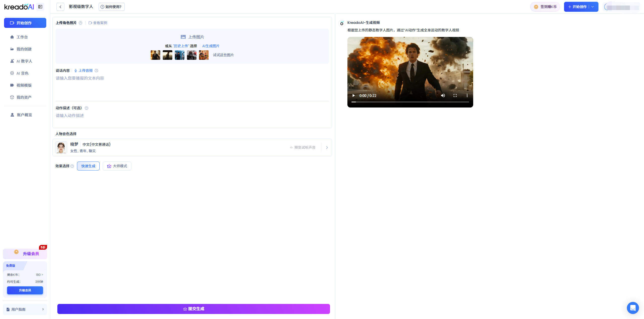Open 我的创建 in the sidebar
The height and width of the screenshot is (319, 644).
[24, 49]
